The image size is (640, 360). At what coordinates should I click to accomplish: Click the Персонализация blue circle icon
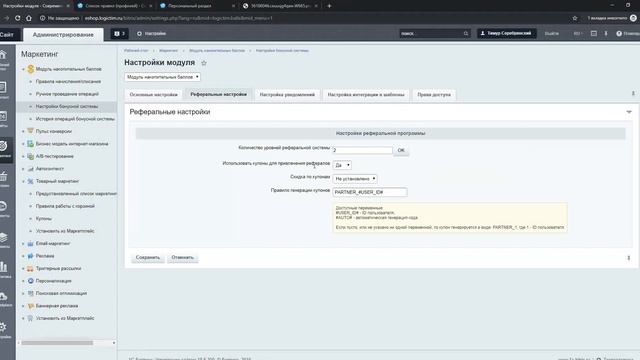[x=30, y=281]
